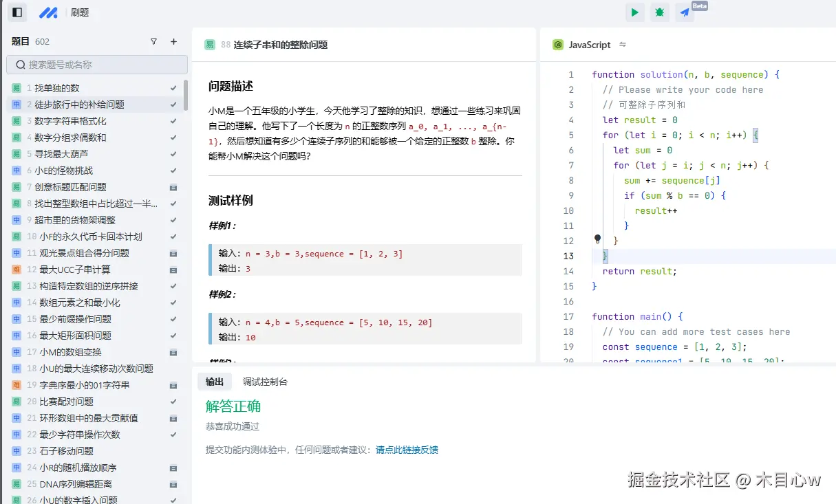This screenshot has height=504, width=836.
Task: Collapse the sidebar with the panel toggle icon
Action: (x=17, y=12)
